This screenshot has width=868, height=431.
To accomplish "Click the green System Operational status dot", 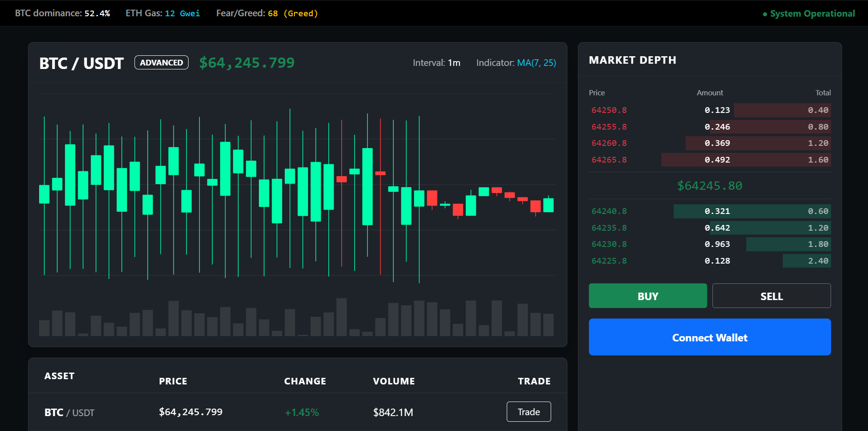I will [x=765, y=14].
